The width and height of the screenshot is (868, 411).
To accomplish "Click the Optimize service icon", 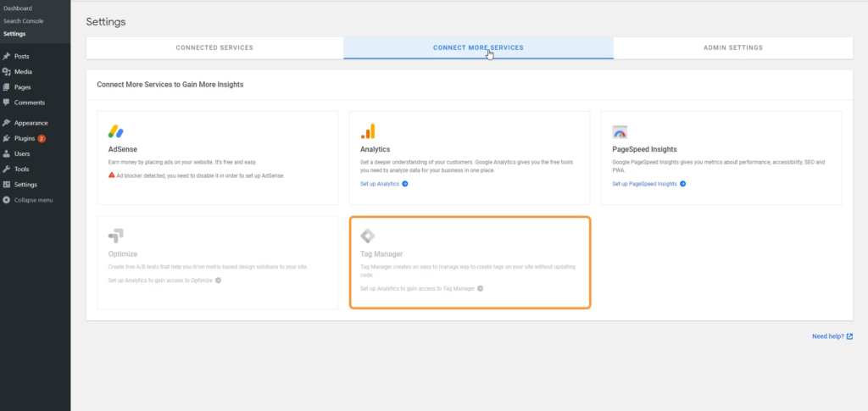I will click(x=116, y=236).
